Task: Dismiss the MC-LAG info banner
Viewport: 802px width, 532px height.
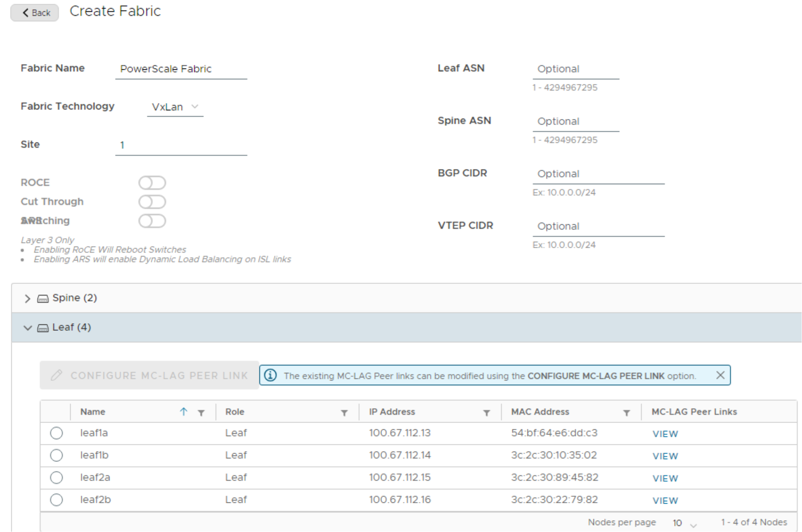Action: tap(720, 375)
